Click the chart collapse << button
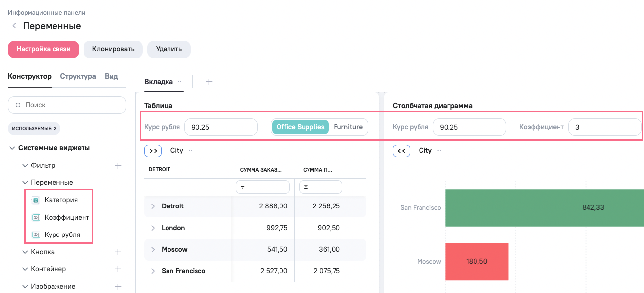Screen dimensions: 644x293 401,151
